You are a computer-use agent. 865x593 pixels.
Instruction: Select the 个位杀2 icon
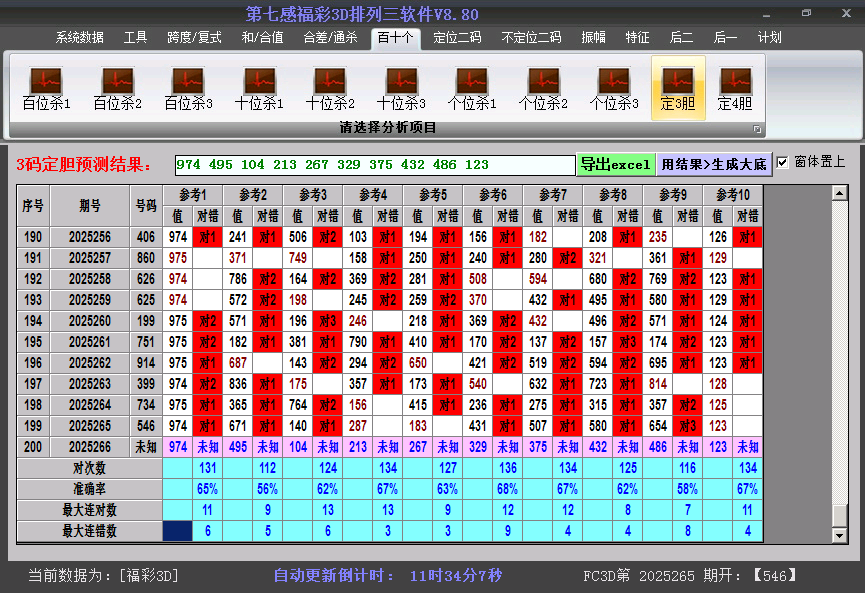tap(544, 85)
